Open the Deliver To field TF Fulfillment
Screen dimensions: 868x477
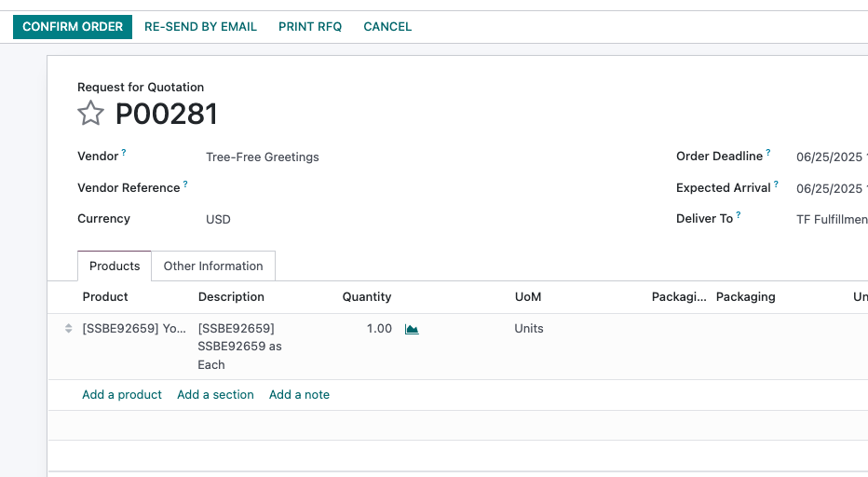tap(832, 219)
